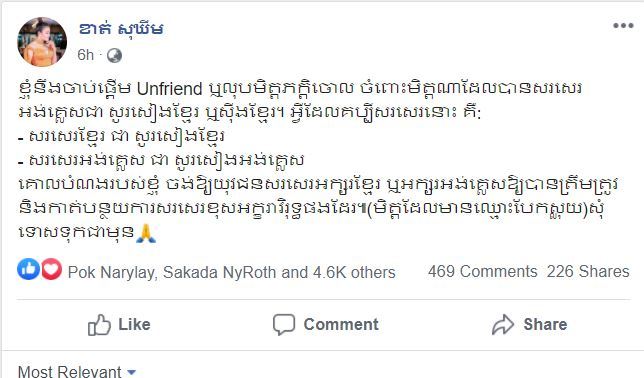Image resolution: width=644 pixels, height=378 pixels.
Task: Click the speech bubble Comment icon
Action: [x=284, y=325]
